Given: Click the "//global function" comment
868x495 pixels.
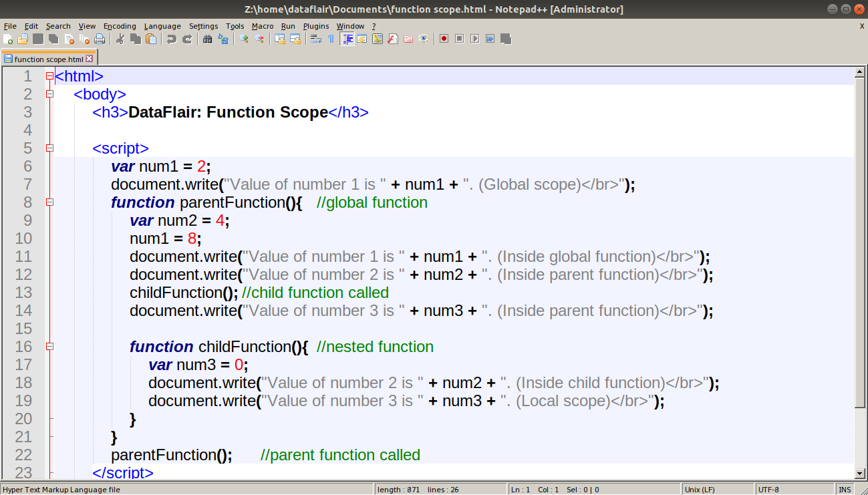Looking at the screenshot, I should click(x=372, y=202).
